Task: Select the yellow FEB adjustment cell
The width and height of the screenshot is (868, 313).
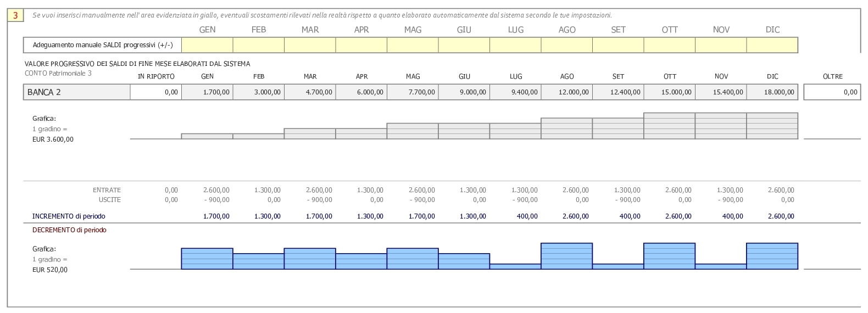Action: (259, 45)
